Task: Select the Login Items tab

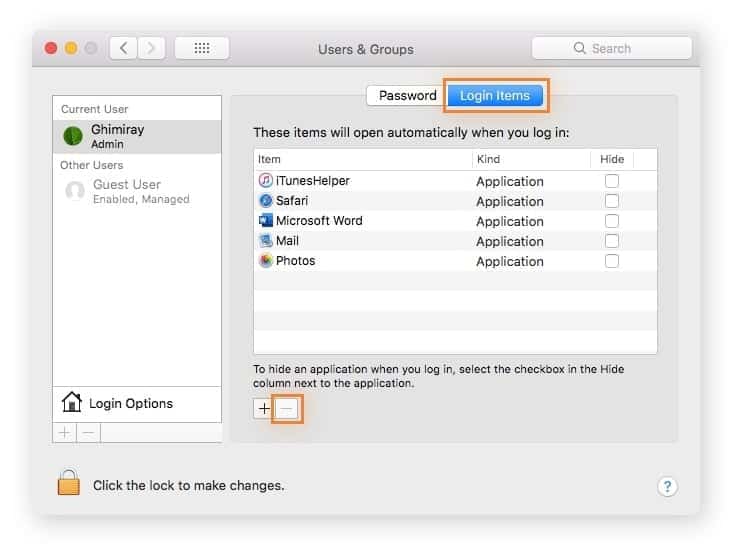Action: (x=494, y=96)
